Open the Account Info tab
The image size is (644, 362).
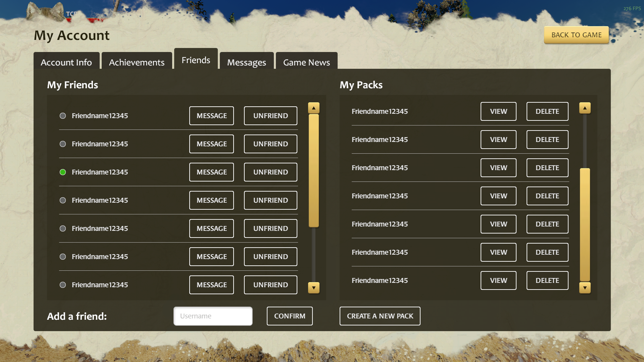pos(66,61)
